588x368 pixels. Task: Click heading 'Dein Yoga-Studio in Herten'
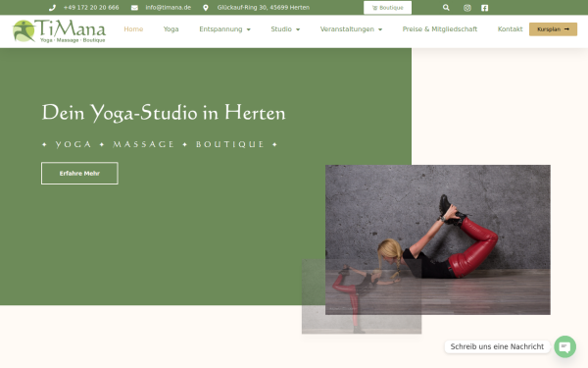164,113
